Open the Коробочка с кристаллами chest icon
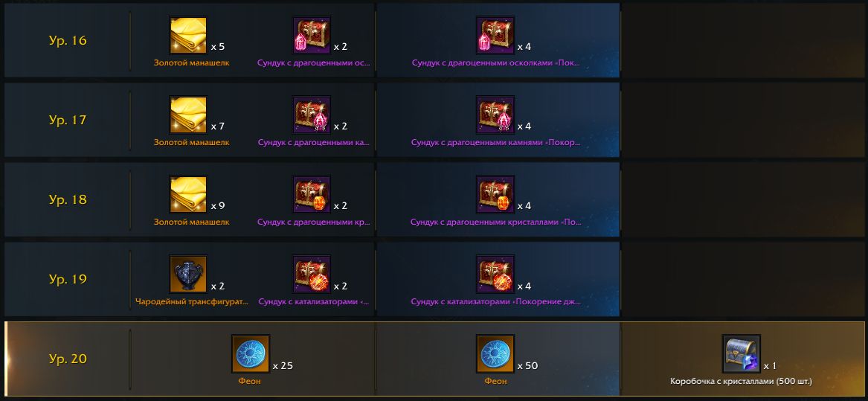The width and height of the screenshot is (868, 401). click(x=742, y=354)
